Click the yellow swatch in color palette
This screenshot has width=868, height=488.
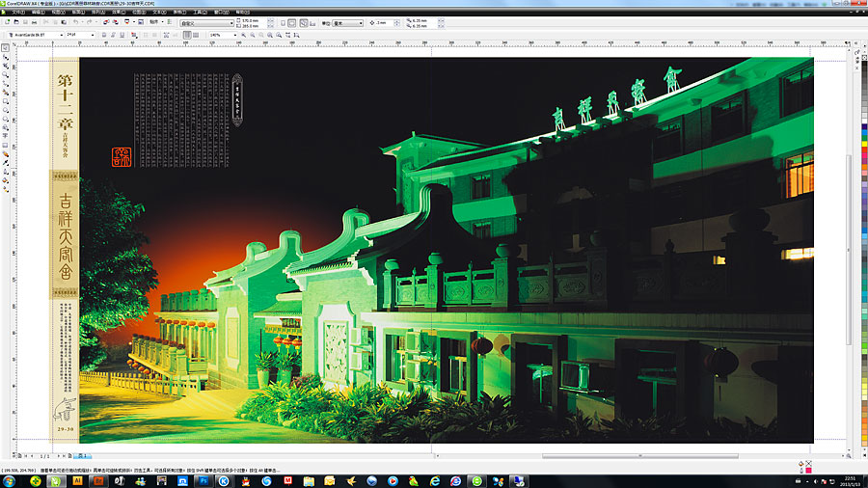click(x=864, y=144)
